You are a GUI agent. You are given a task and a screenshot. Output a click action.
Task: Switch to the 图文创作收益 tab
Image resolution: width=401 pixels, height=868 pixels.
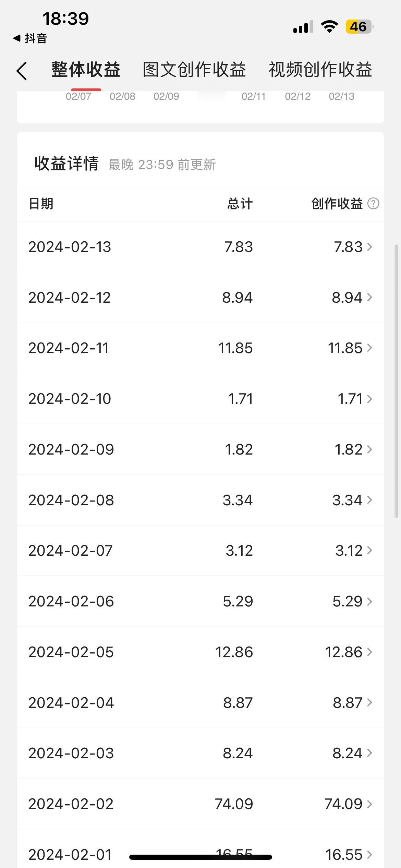pos(194,70)
